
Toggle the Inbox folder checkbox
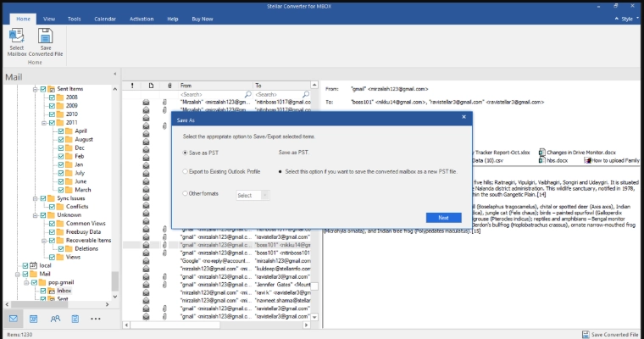(43, 291)
